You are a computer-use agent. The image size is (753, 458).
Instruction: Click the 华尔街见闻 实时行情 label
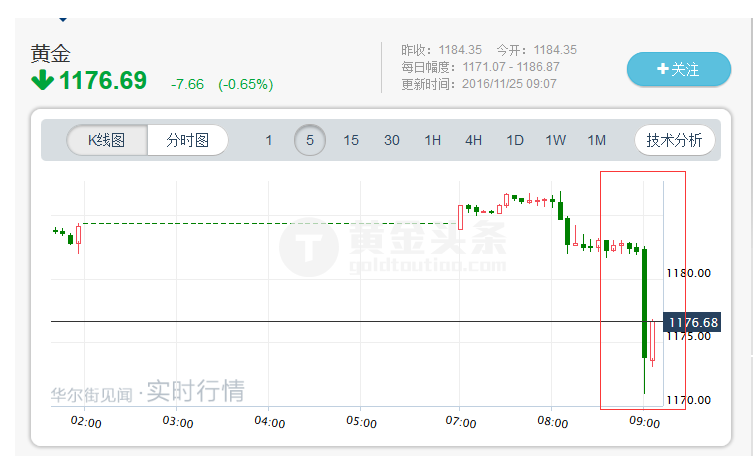pyautogui.click(x=148, y=392)
